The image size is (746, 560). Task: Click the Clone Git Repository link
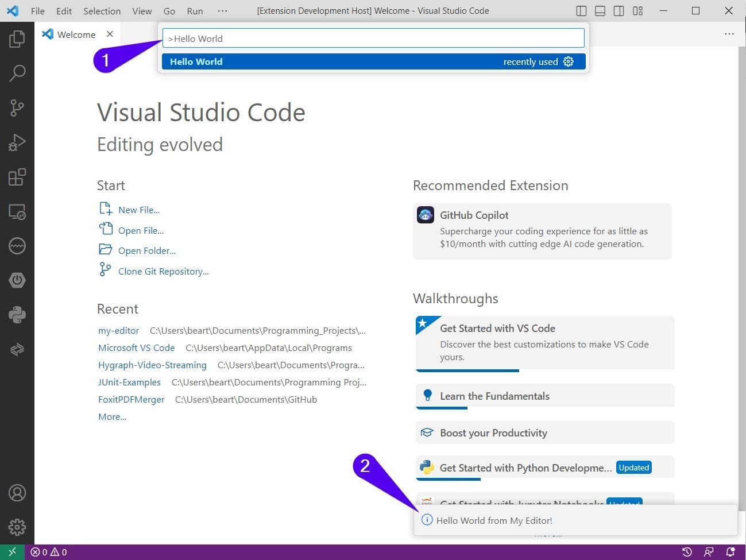tap(163, 271)
